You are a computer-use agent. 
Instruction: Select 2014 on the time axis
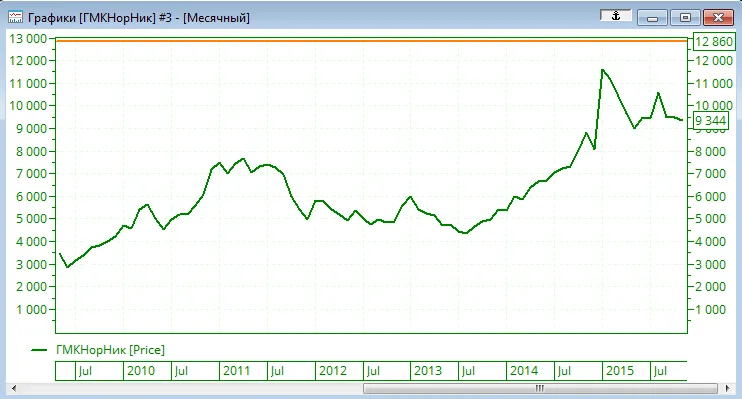(x=524, y=371)
